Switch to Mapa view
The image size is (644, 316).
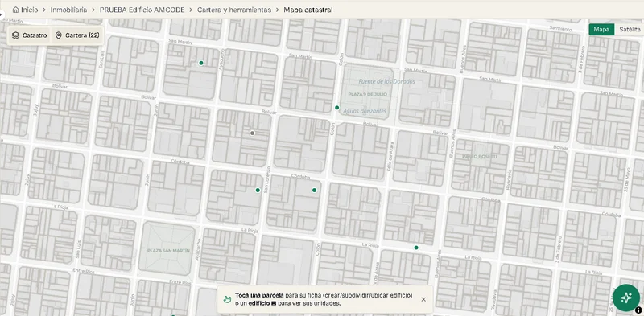tap(601, 30)
